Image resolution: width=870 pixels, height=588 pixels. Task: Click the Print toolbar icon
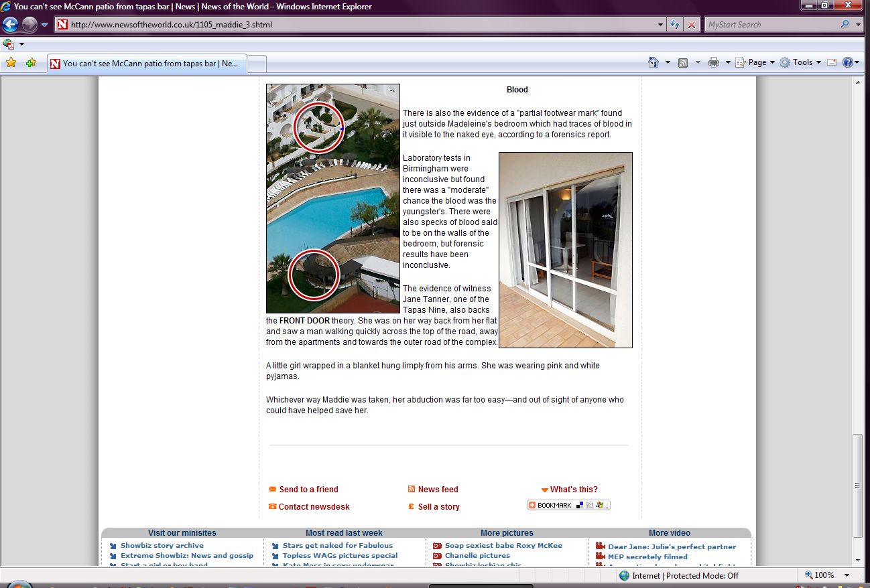714,62
